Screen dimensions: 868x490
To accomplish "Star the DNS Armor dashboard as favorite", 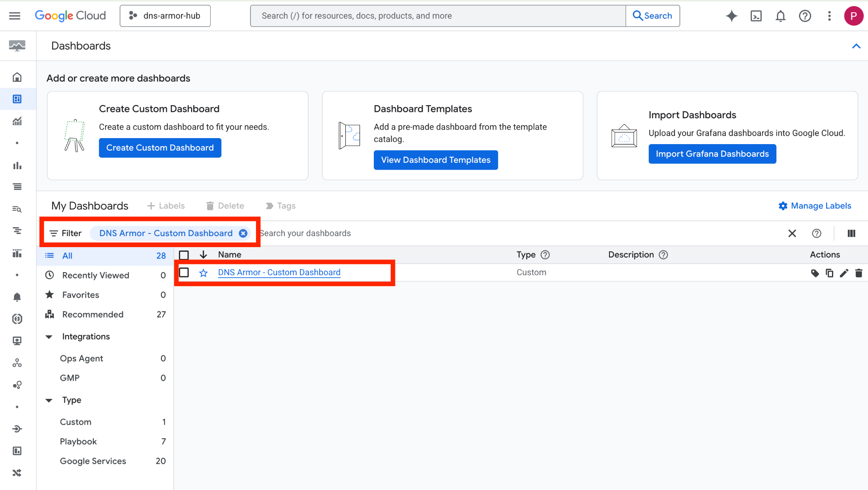I will click(203, 273).
